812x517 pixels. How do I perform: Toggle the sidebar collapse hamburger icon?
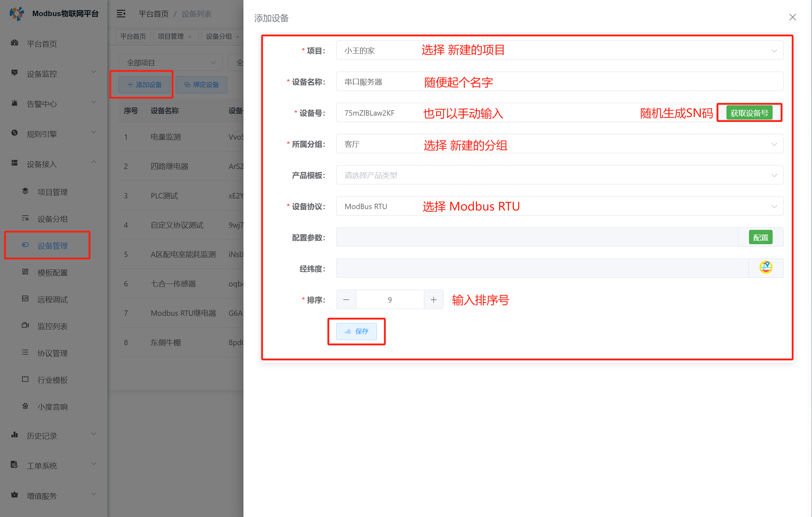[x=121, y=14]
